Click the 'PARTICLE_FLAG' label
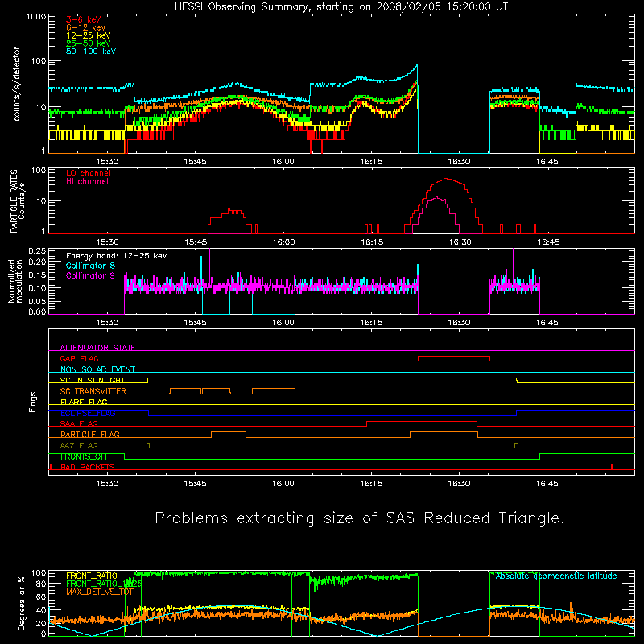 coord(90,434)
